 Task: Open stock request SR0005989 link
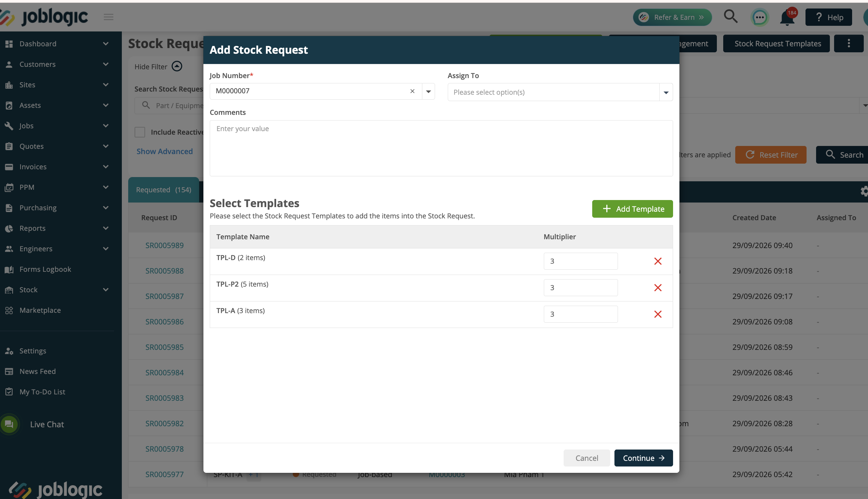coord(165,245)
